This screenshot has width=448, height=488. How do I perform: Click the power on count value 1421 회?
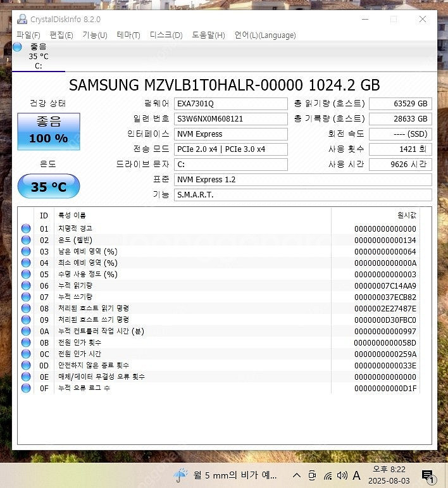[401, 149]
